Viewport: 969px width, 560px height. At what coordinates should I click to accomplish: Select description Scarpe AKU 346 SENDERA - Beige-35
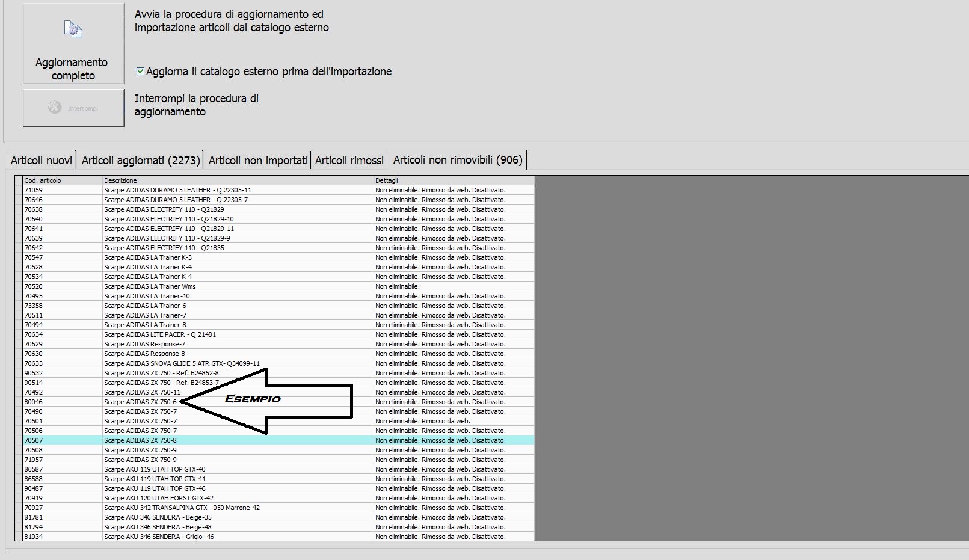[x=158, y=517]
